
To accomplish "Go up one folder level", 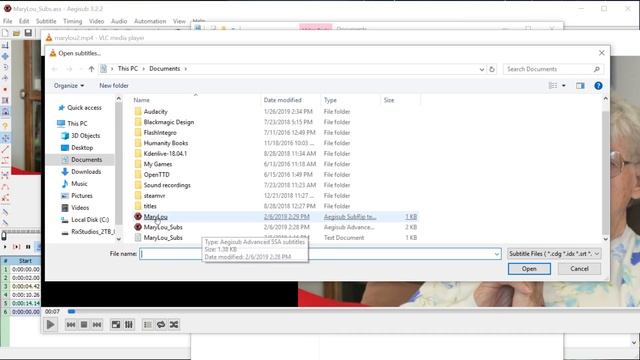I will [x=91, y=69].
